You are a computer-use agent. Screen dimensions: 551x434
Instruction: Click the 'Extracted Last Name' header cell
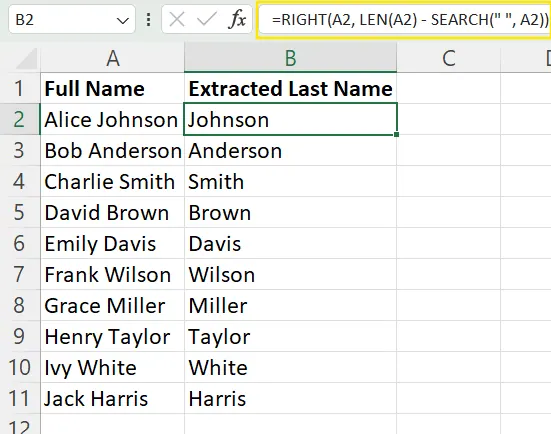[291, 88]
